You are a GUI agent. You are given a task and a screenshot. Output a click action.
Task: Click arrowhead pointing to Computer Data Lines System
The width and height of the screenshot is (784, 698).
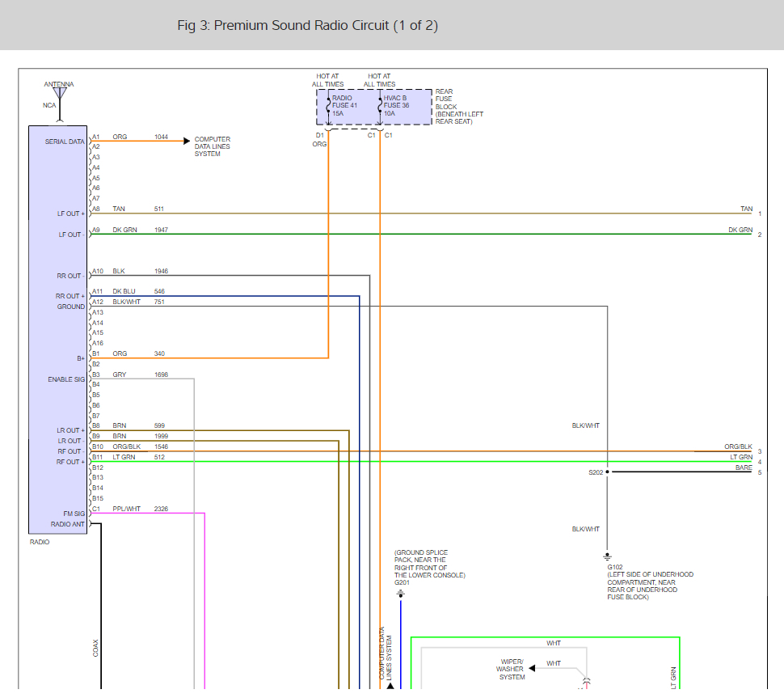point(187,142)
